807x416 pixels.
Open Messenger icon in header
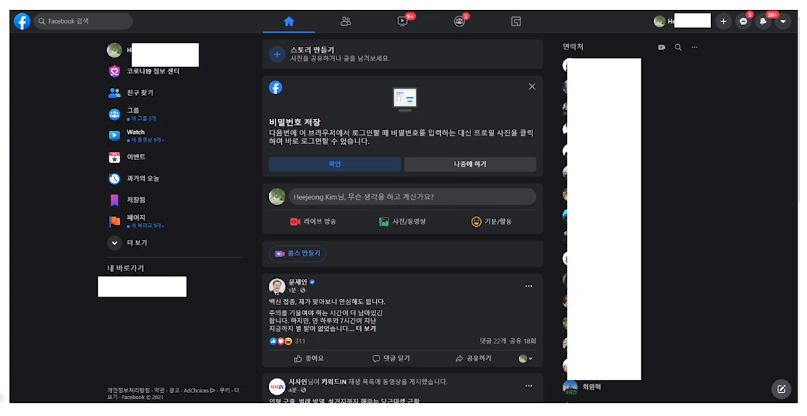click(743, 22)
